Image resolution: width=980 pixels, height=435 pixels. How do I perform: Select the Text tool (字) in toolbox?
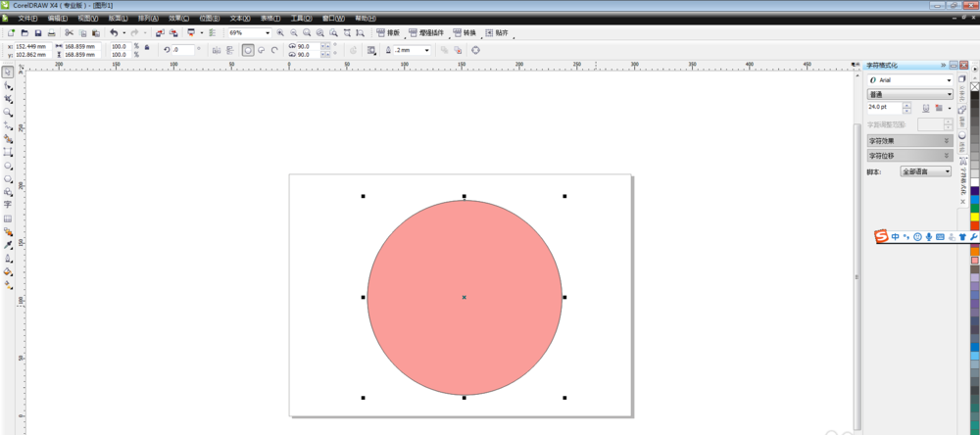[8, 205]
